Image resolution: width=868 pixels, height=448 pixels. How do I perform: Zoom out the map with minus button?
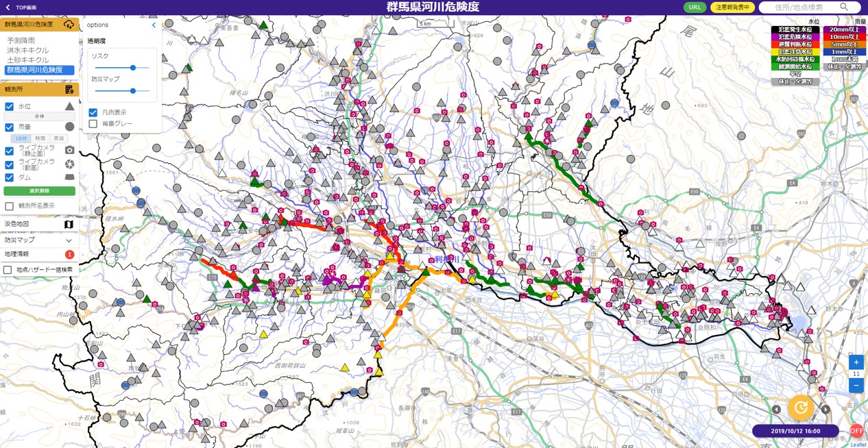856,386
